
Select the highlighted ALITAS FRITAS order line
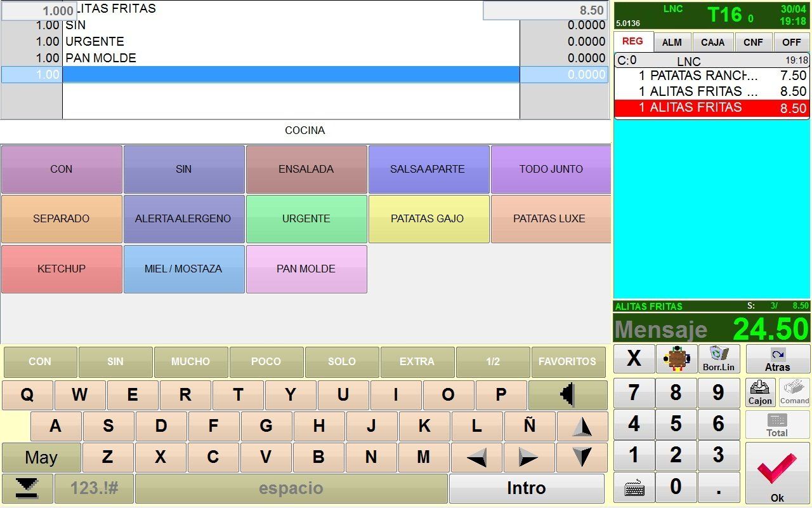[x=712, y=108]
